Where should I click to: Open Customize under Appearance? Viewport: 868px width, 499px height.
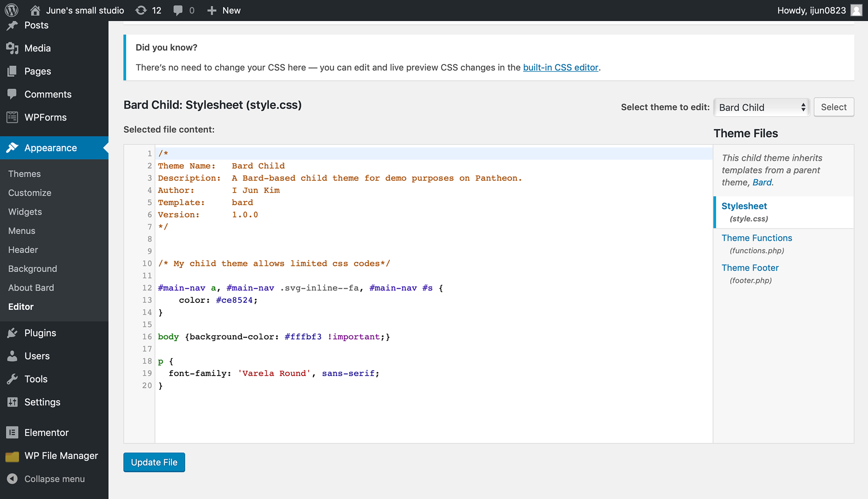click(30, 193)
